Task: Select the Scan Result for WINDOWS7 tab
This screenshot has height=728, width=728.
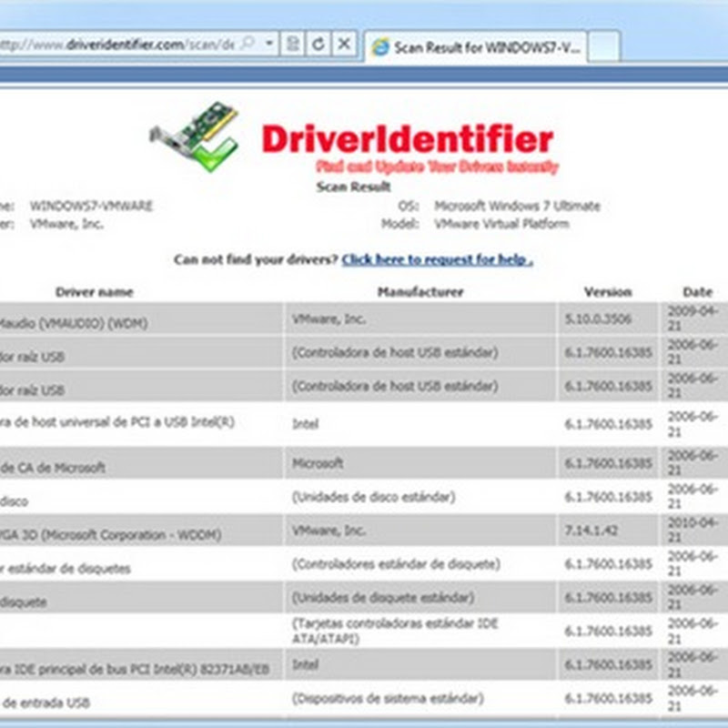Action: pyautogui.click(x=476, y=47)
